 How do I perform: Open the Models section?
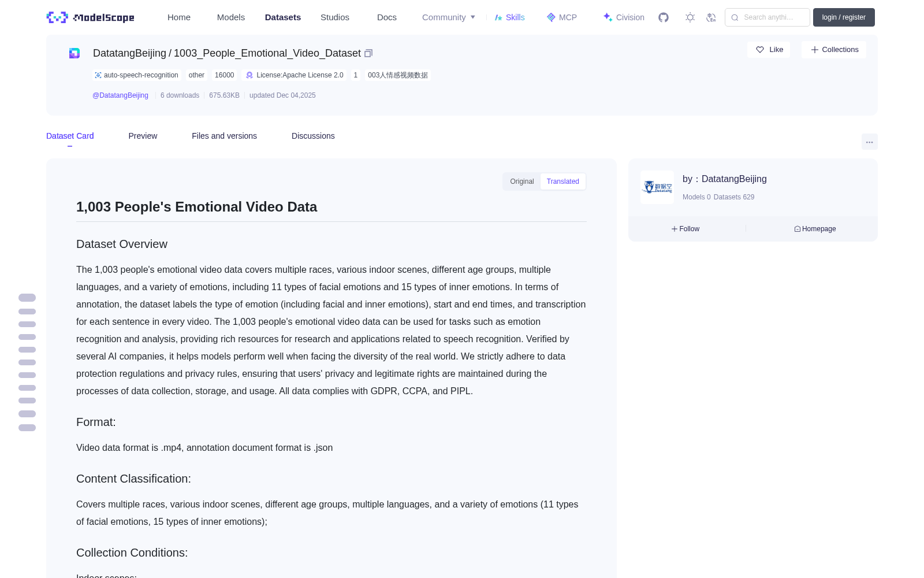click(x=231, y=17)
